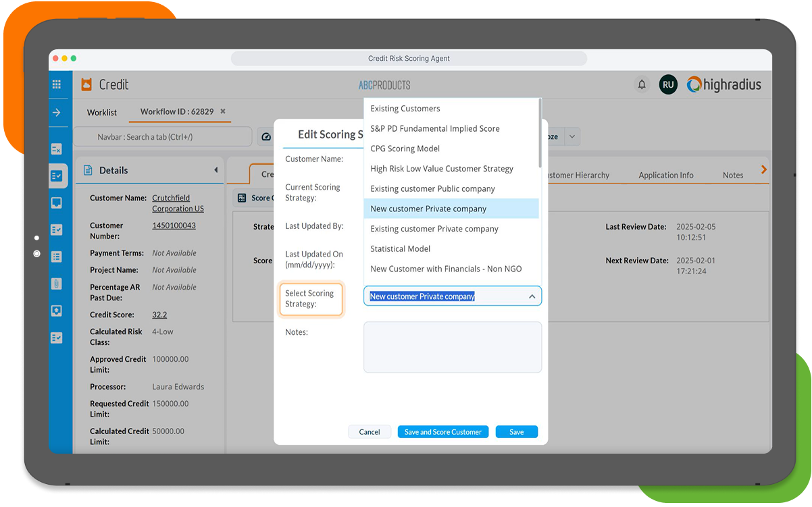This screenshot has height=507, width=812.
Task: Collapse the Select Scoring Strategy dropdown chevron
Action: click(x=531, y=296)
